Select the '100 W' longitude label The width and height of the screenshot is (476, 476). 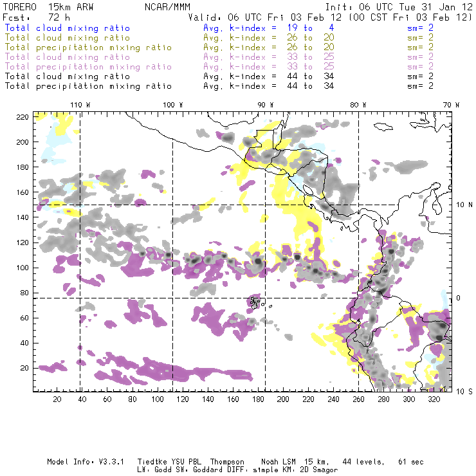tap(173, 105)
